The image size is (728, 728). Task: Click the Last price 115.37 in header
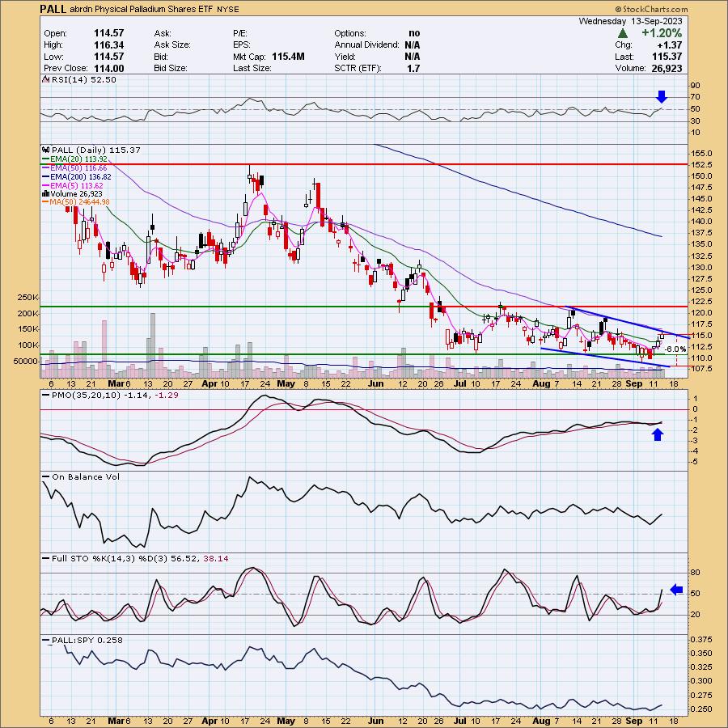[667, 57]
